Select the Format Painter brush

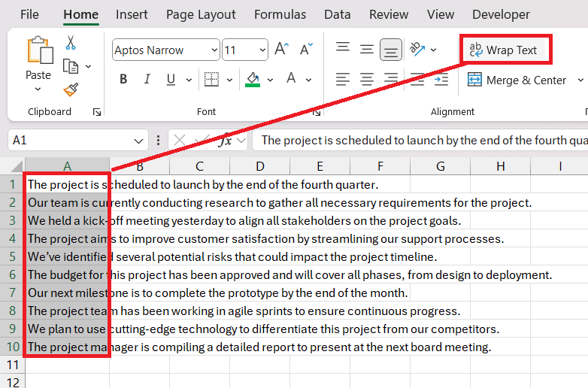click(x=71, y=89)
